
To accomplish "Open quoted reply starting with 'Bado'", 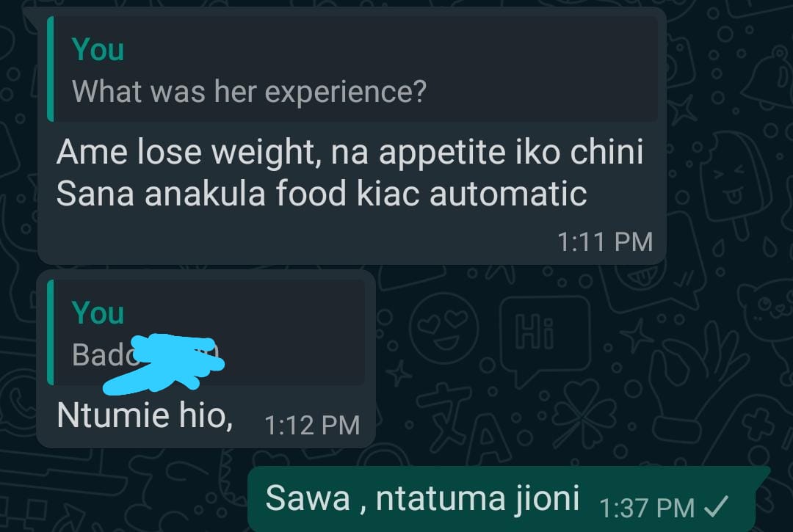I will [x=206, y=332].
